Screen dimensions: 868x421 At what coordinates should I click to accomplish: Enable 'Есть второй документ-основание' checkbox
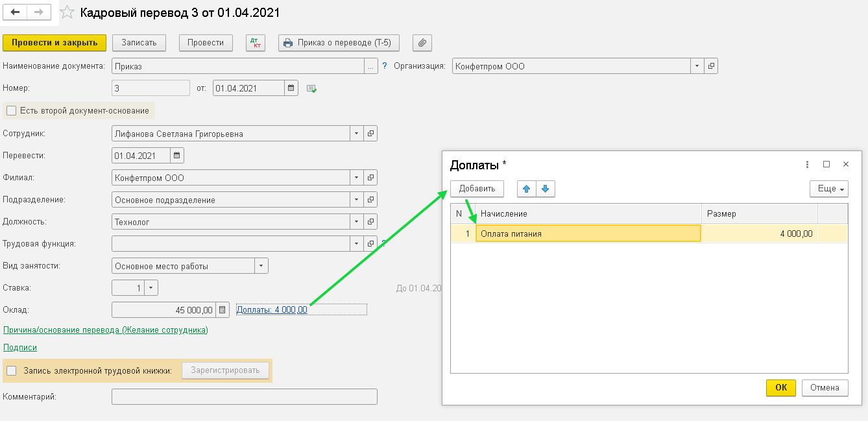[11, 111]
